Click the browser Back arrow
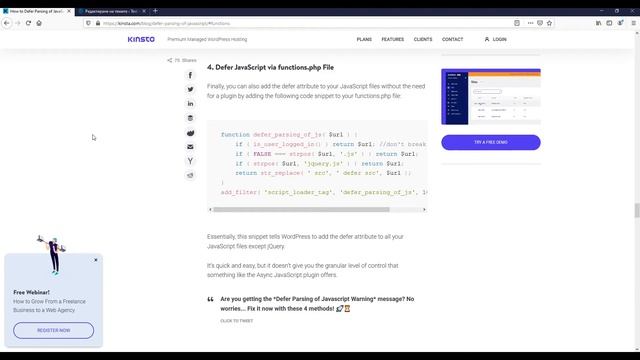Screen dimensions: 640x360 (7, 23)
